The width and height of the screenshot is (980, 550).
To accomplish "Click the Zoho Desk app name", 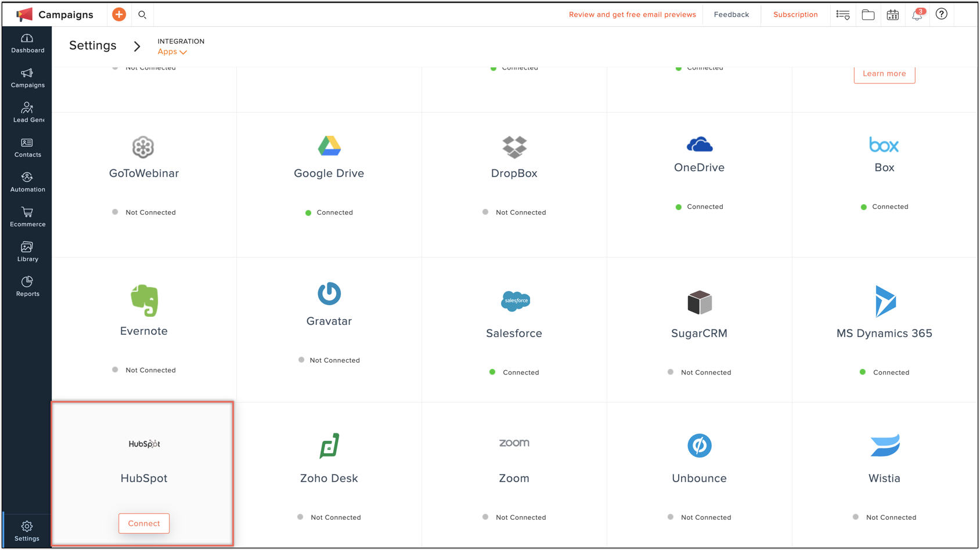I will (x=329, y=478).
